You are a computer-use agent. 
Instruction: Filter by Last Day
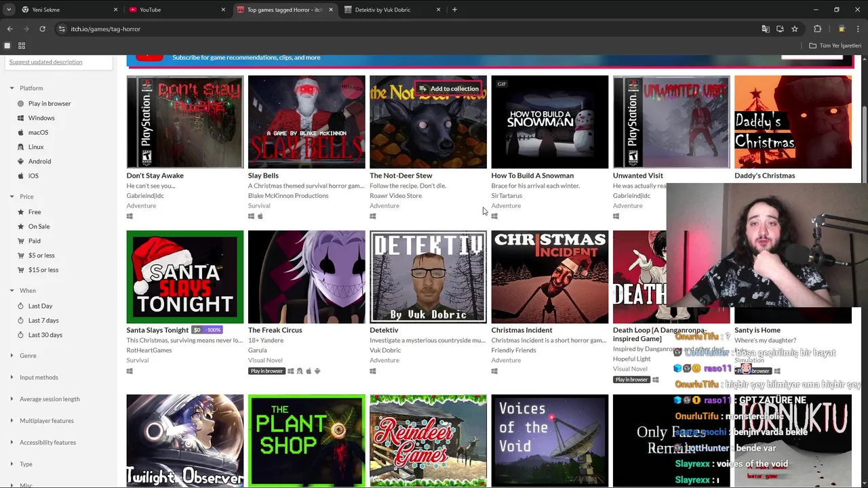tap(40, 306)
